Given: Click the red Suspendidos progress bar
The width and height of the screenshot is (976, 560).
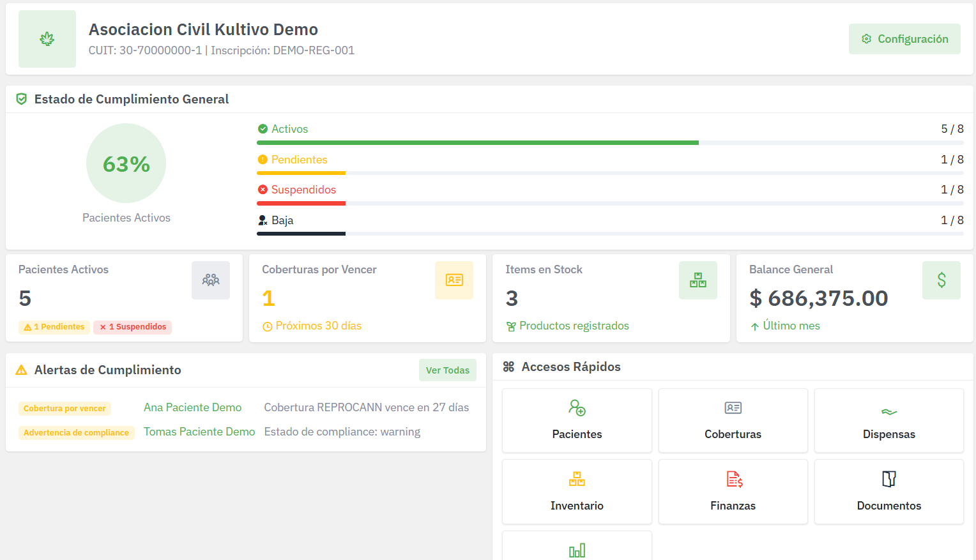Looking at the screenshot, I should (301, 203).
